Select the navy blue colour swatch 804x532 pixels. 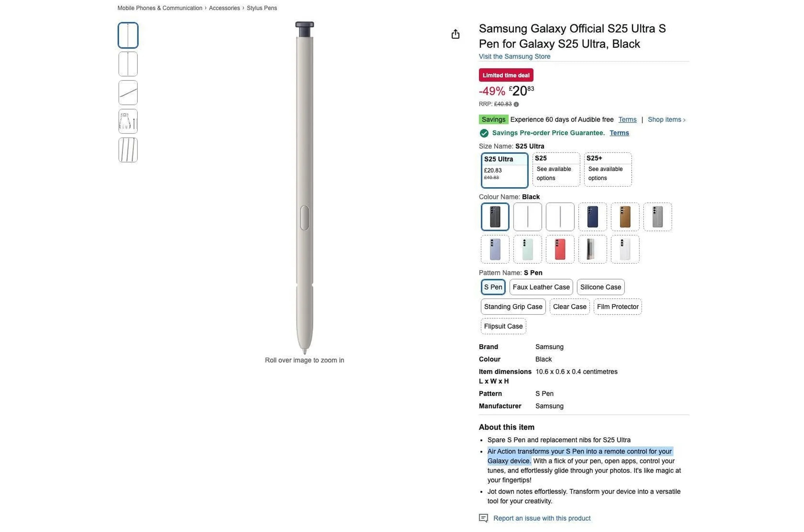coord(592,217)
